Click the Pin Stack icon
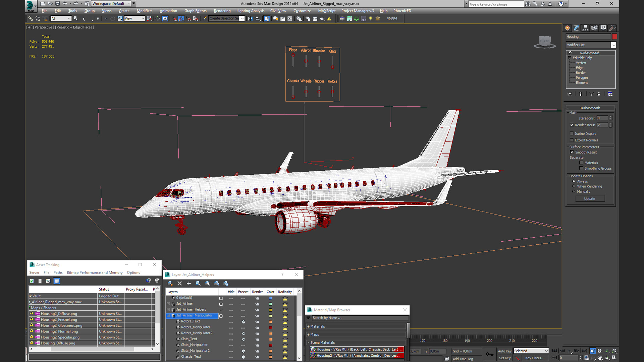644x362 pixels. [x=570, y=94]
